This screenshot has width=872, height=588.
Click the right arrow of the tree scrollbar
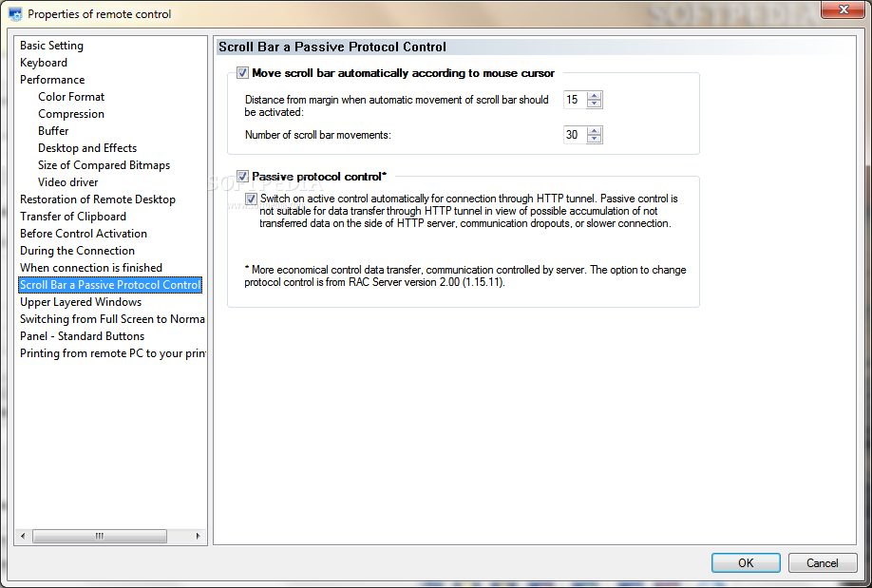pyautogui.click(x=198, y=537)
